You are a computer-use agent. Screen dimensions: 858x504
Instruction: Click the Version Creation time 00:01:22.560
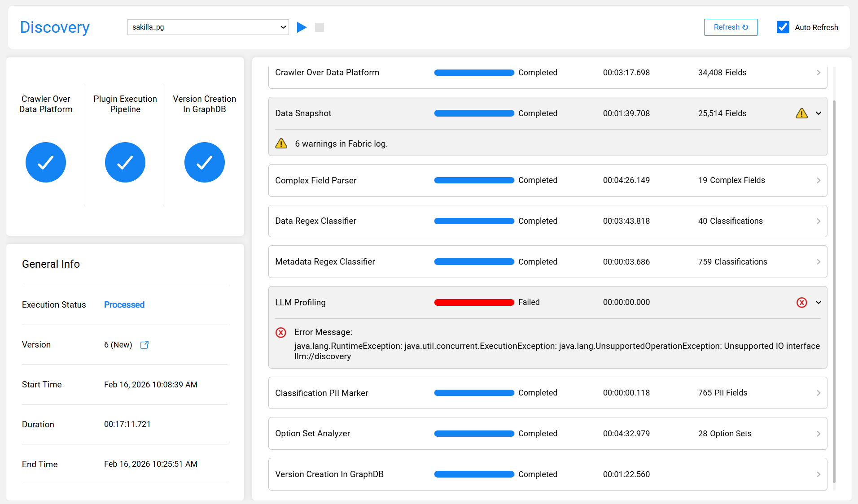pos(626,474)
